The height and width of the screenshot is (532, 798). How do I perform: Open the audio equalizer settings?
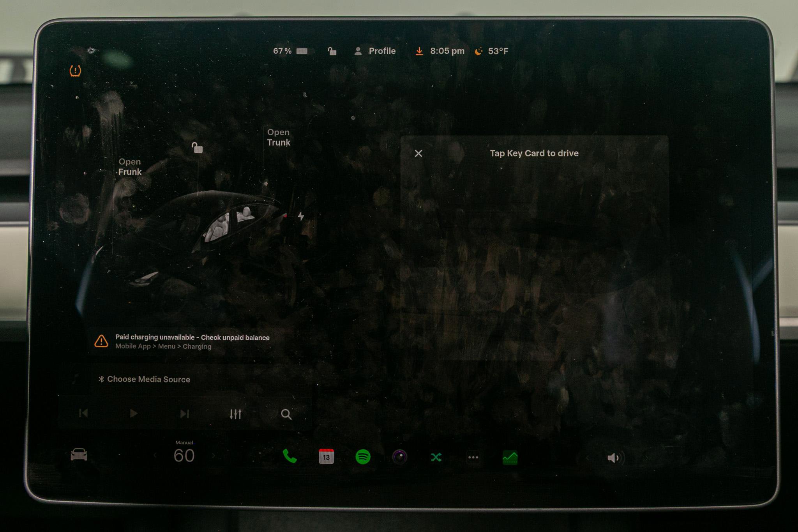tap(235, 414)
